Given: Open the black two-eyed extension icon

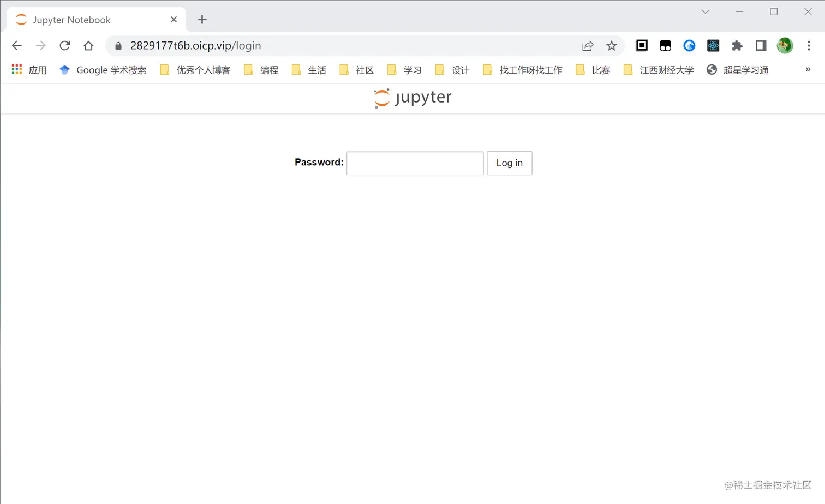Looking at the screenshot, I should tap(665, 46).
